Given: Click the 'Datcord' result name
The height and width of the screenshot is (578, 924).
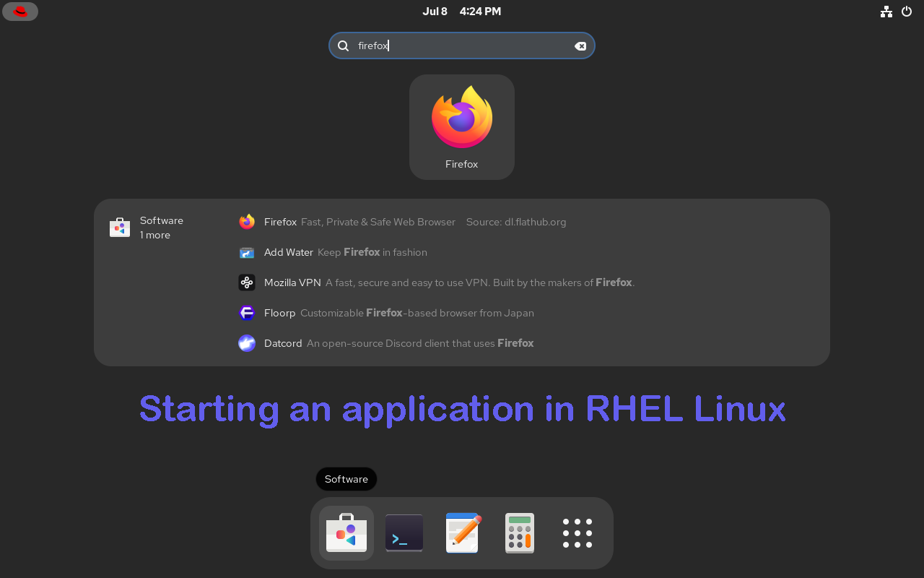Looking at the screenshot, I should click(283, 343).
